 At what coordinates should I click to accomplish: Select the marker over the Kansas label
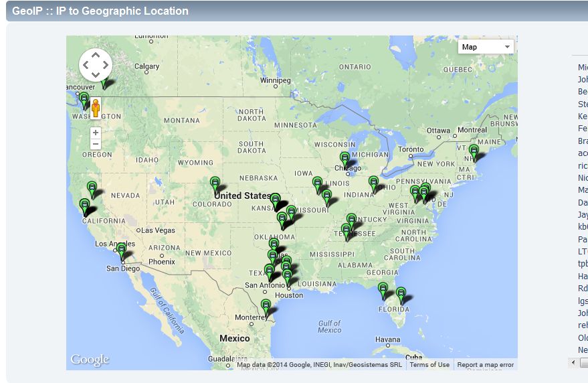(275, 200)
